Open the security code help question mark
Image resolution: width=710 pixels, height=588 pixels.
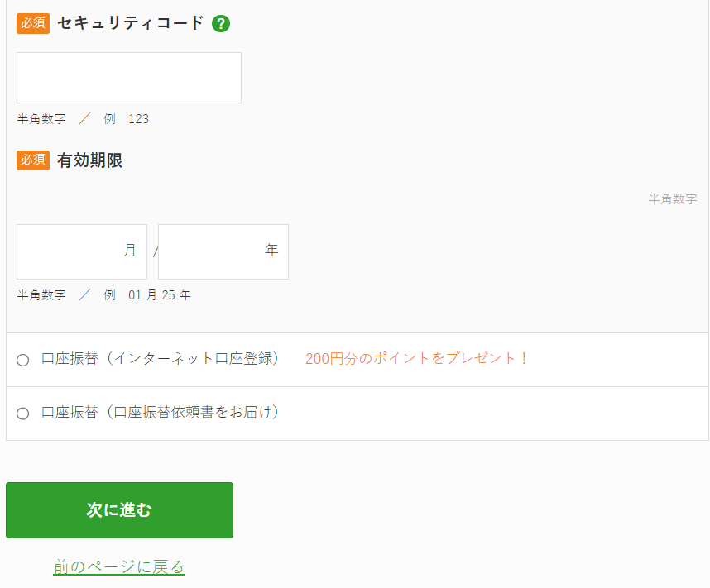point(221,23)
